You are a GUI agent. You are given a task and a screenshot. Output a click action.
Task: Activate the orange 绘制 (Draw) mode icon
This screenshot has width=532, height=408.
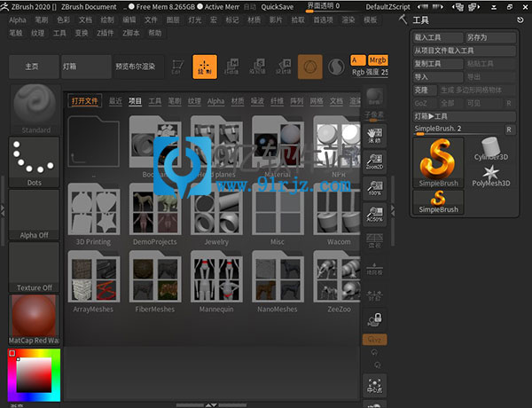(205, 67)
